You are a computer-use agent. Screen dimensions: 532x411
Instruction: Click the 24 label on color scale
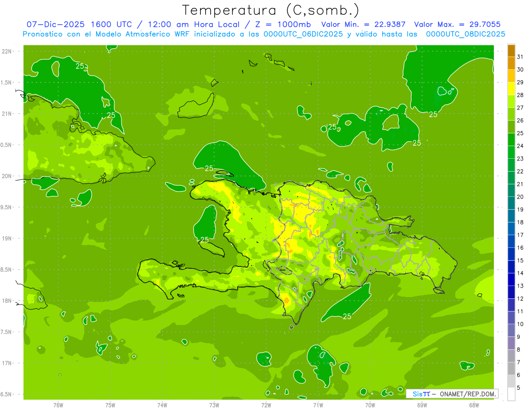point(520,146)
